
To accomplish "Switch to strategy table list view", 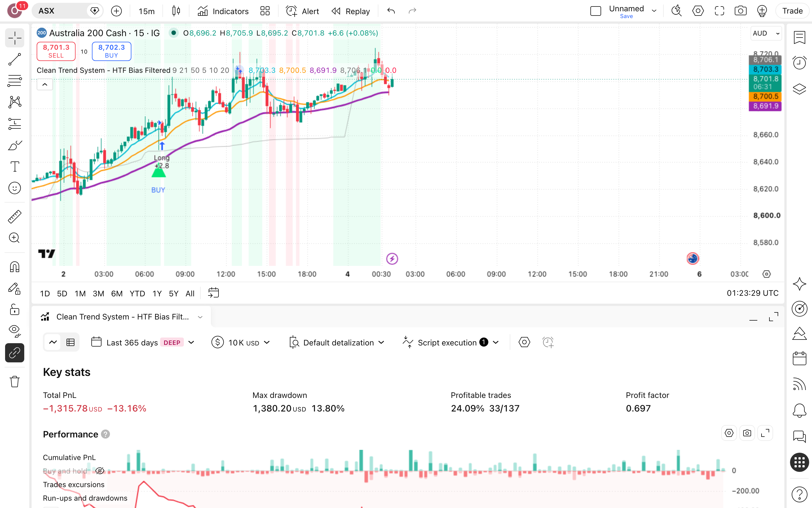I will (70, 342).
